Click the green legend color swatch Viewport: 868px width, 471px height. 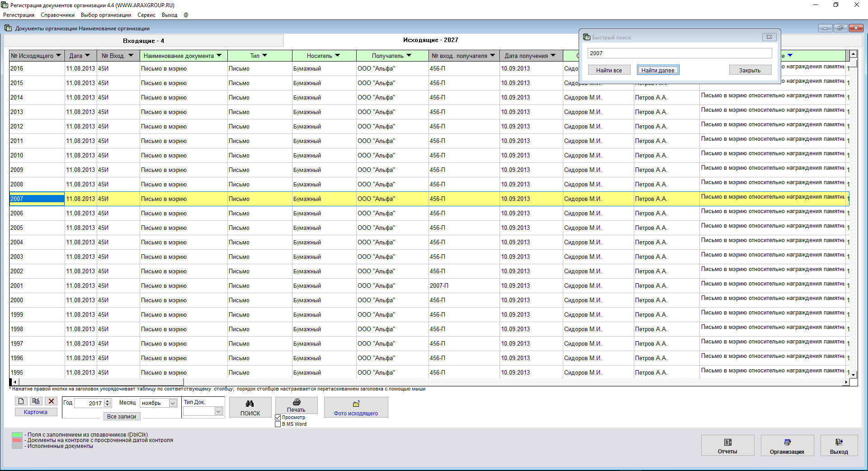click(17, 435)
